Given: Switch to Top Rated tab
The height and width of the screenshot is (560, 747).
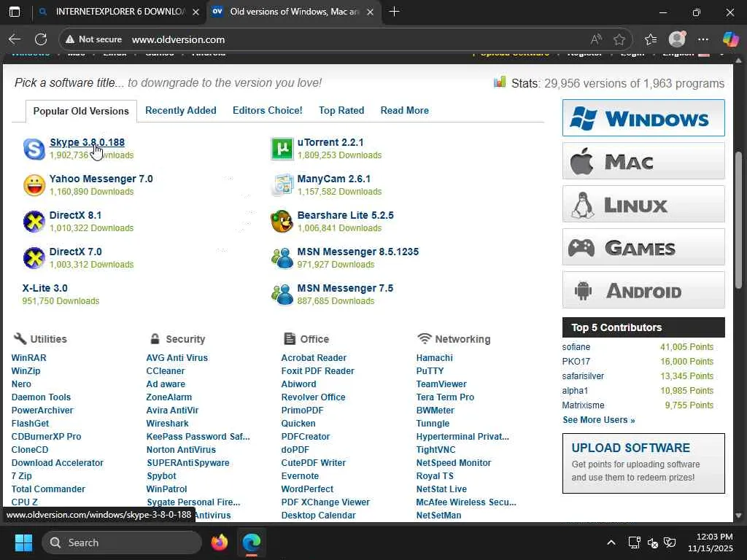Looking at the screenshot, I should (341, 111).
